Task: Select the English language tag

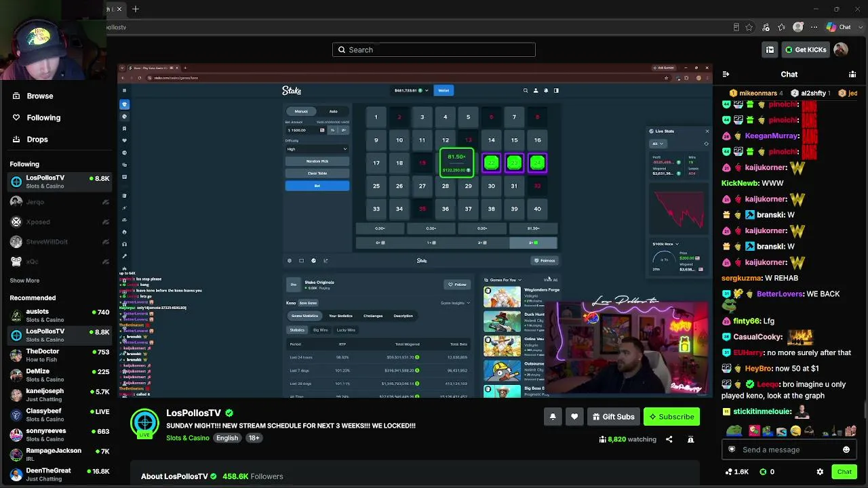Action: (x=227, y=438)
